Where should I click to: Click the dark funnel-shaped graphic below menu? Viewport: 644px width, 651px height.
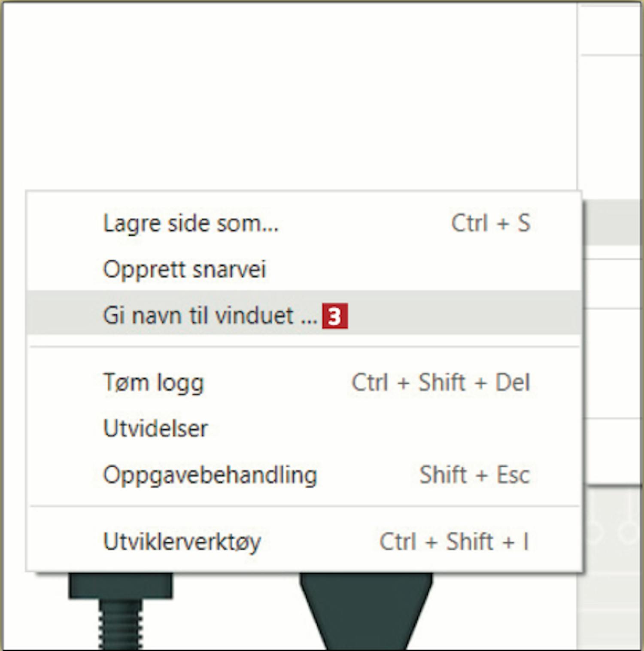point(366,611)
